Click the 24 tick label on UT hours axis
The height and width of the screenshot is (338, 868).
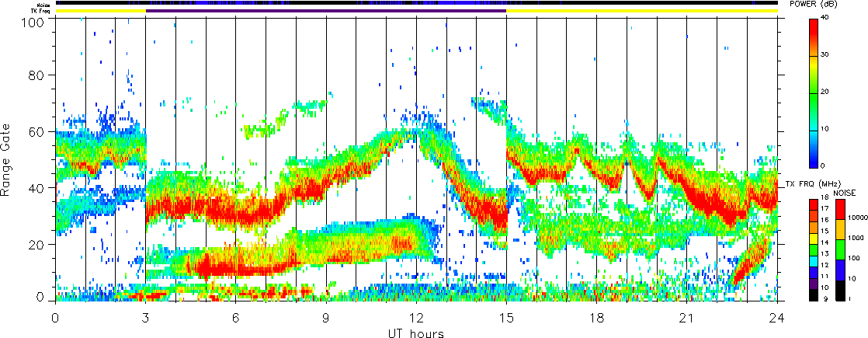(777, 318)
